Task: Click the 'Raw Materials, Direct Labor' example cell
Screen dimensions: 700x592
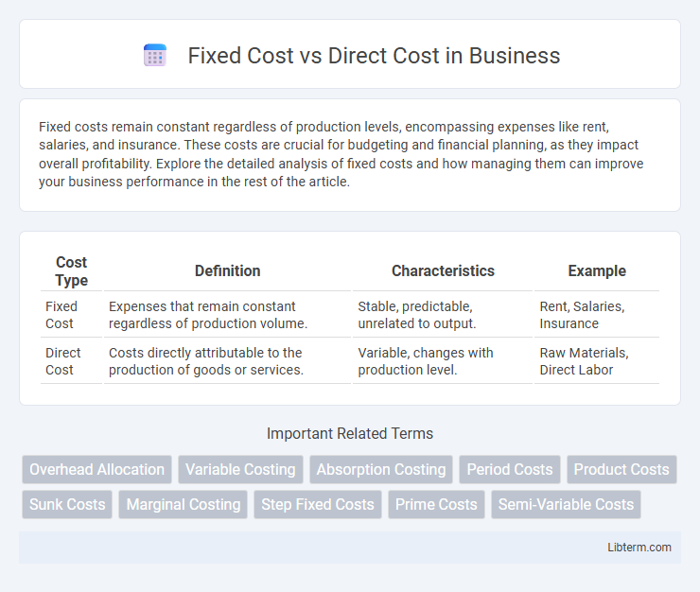Action: pyautogui.click(x=597, y=361)
